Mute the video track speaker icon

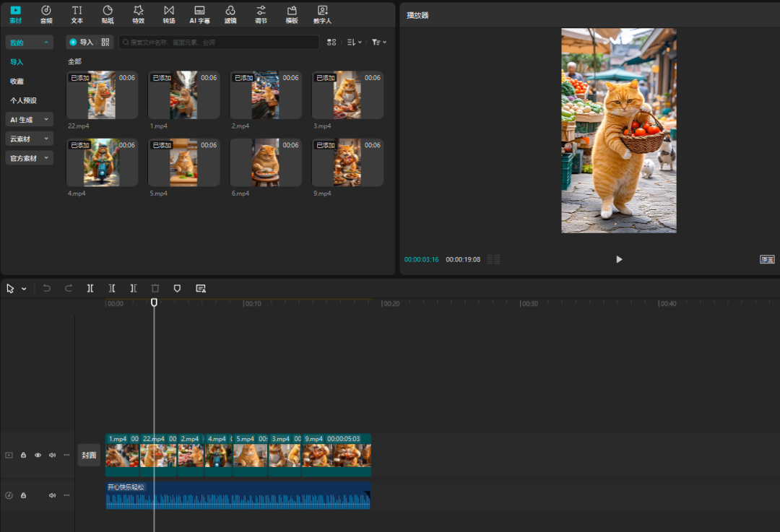(x=52, y=455)
